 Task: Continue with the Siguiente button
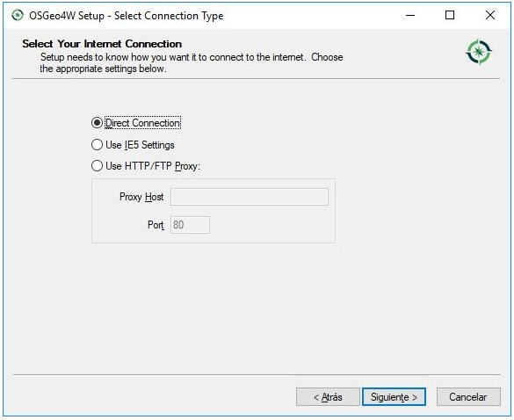(x=394, y=397)
